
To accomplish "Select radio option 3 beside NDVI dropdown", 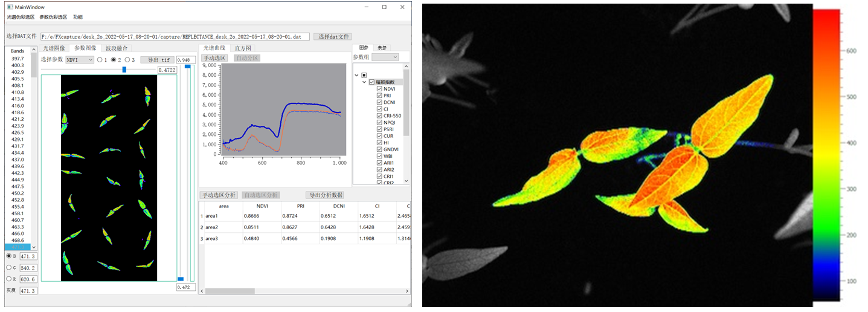I will click(127, 60).
